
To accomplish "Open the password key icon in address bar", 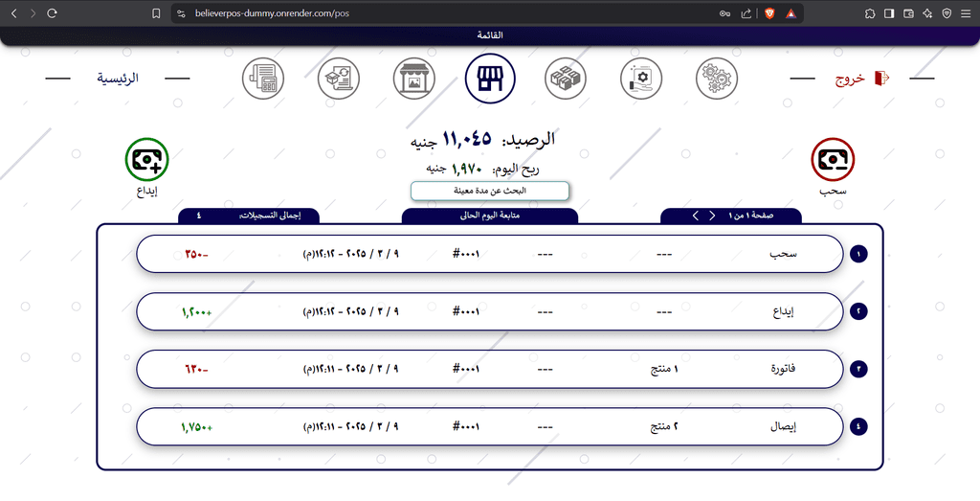I will (x=725, y=13).
